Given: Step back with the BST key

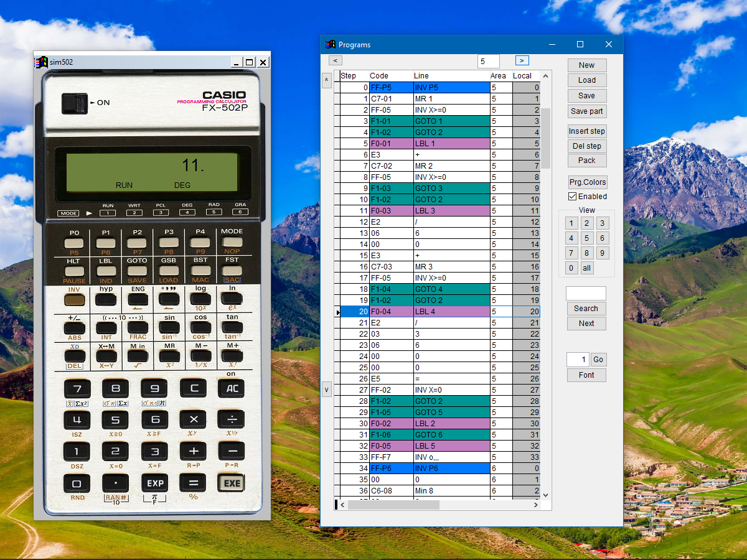Looking at the screenshot, I should click(x=200, y=271).
